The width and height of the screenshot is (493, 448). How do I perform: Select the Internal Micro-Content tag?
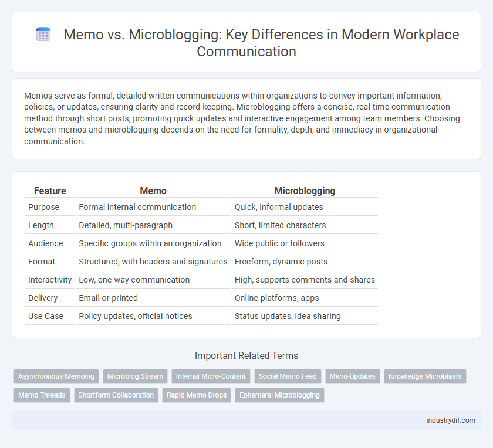(x=211, y=376)
